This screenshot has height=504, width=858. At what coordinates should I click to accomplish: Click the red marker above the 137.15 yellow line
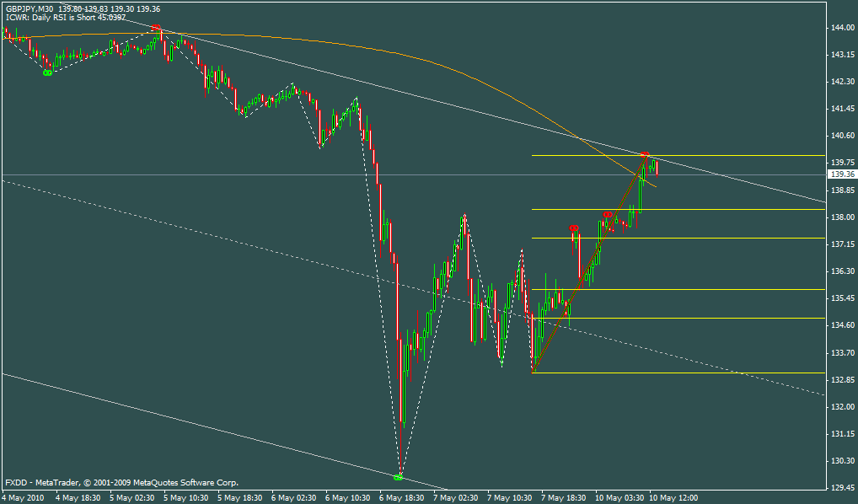tap(572, 228)
